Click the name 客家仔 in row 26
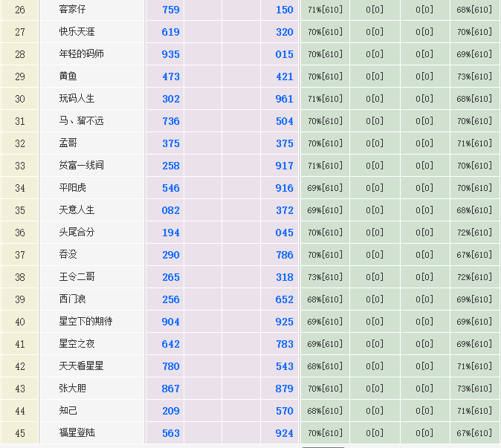Screen dimensions: 501x448 coord(72,10)
